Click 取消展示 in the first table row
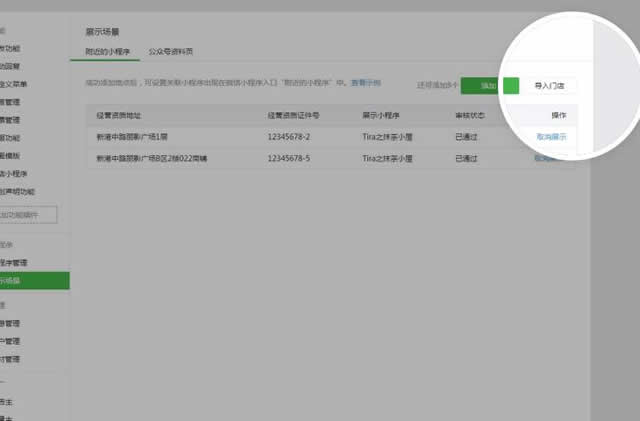Screen dimensions: 640x421 [551, 136]
